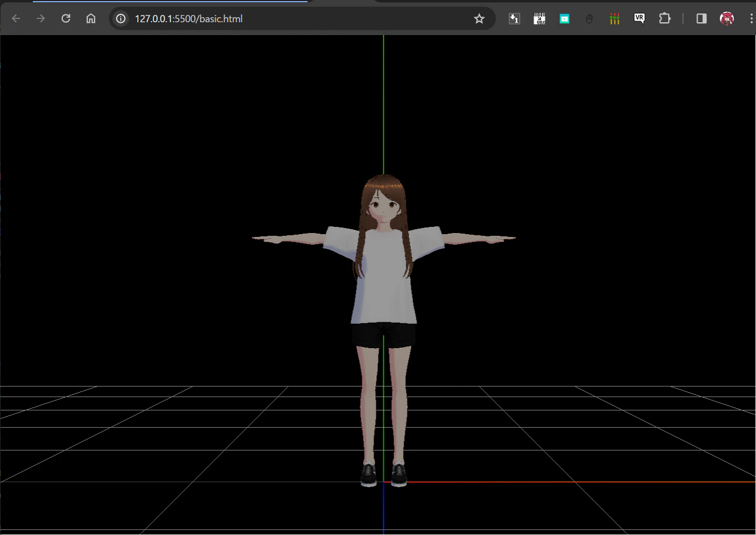Open the VR speech-bubble extension
The height and width of the screenshot is (535, 756).
click(x=639, y=19)
